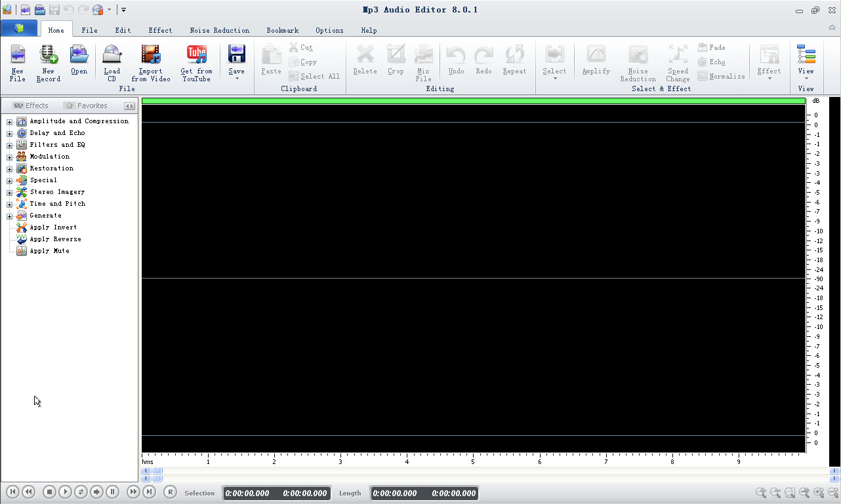Click the Play button
Screen dimensions: 841x504
65,492
